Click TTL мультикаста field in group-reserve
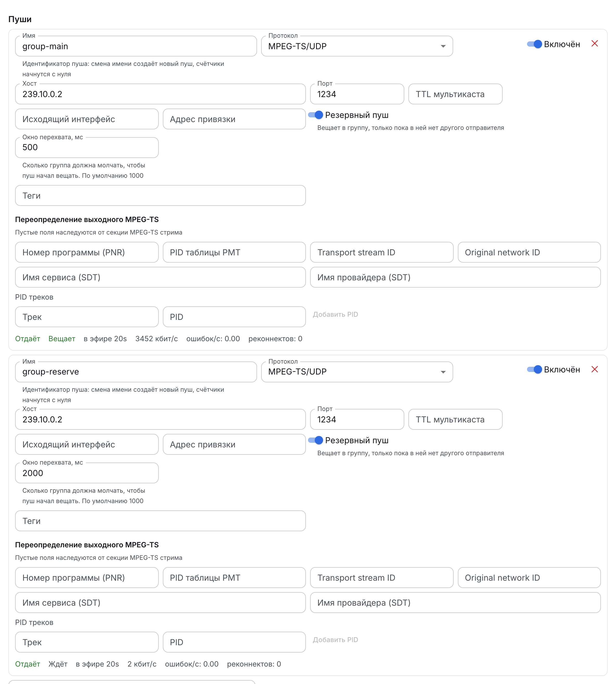 click(455, 420)
